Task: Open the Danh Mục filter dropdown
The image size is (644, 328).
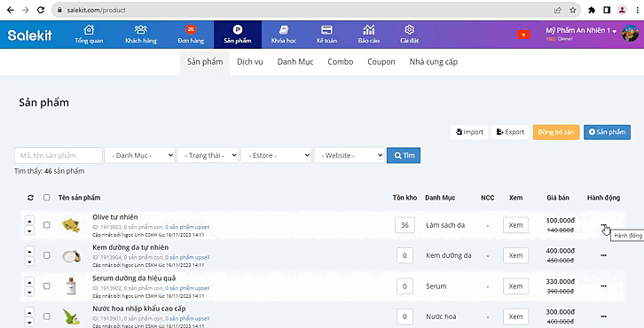Action: point(139,156)
